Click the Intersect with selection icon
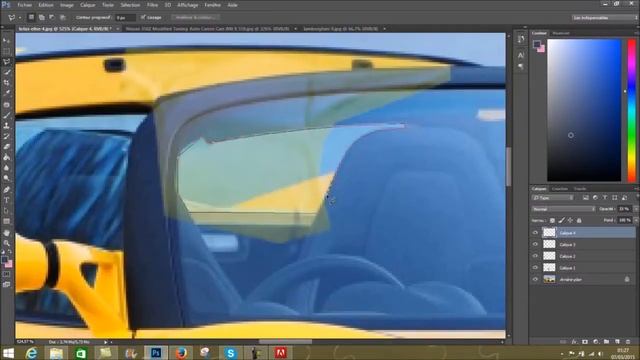 (62, 18)
